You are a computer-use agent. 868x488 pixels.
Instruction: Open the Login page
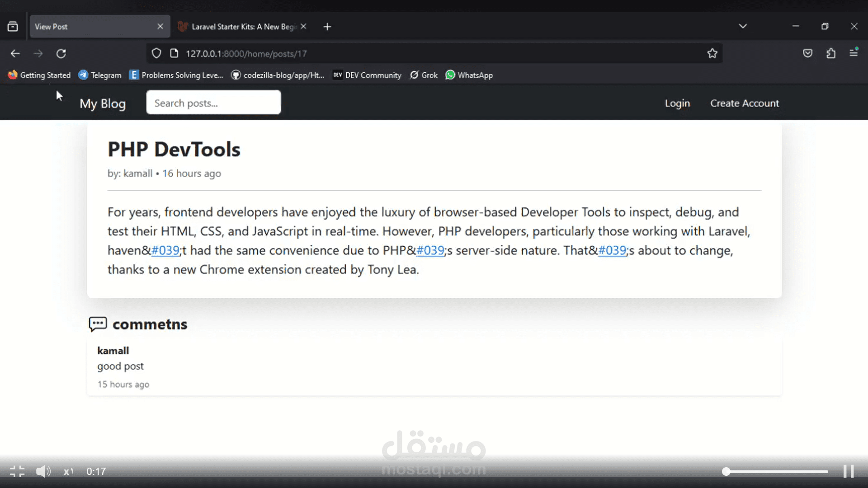(677, 103)
